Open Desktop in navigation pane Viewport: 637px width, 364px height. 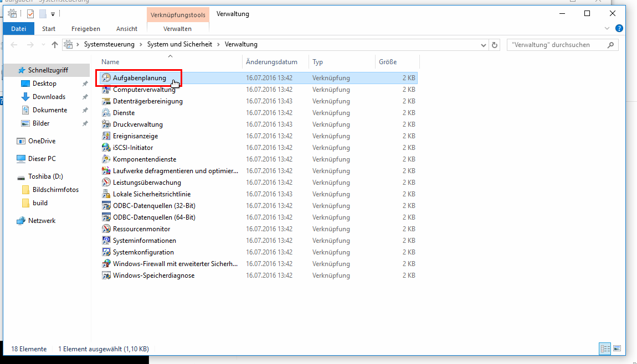pyautogui.click(x=44, y=84)
